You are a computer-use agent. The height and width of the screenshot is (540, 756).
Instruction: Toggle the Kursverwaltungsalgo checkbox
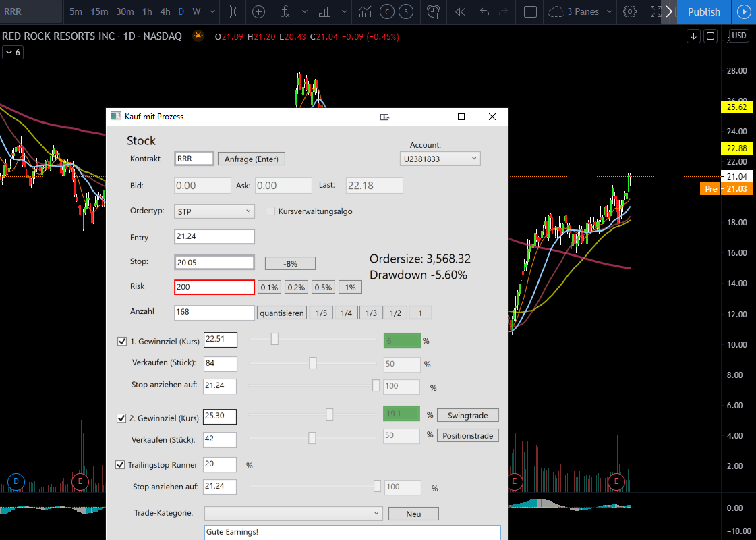pos(270,211)
